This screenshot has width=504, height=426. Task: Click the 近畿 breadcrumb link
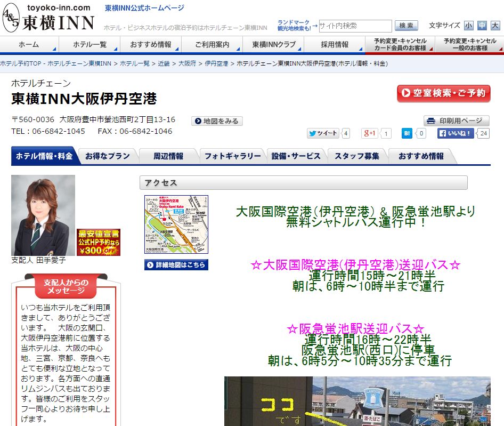[x=164, y=63]
